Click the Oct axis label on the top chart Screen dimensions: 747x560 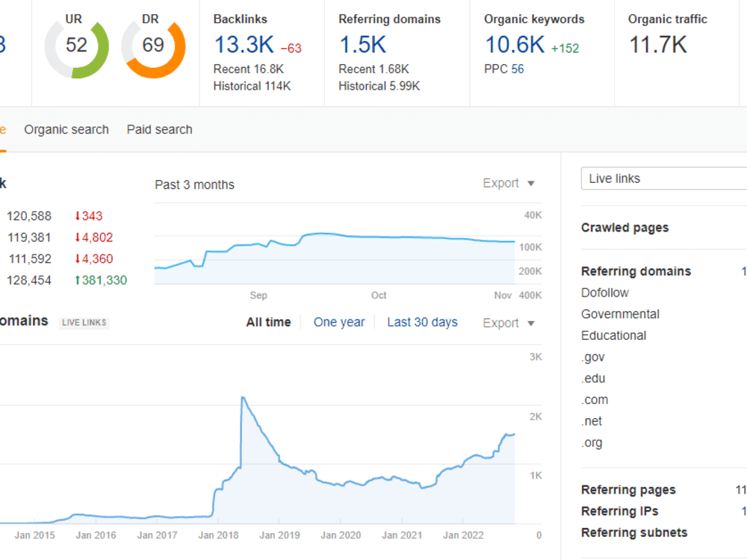(379, 295)
